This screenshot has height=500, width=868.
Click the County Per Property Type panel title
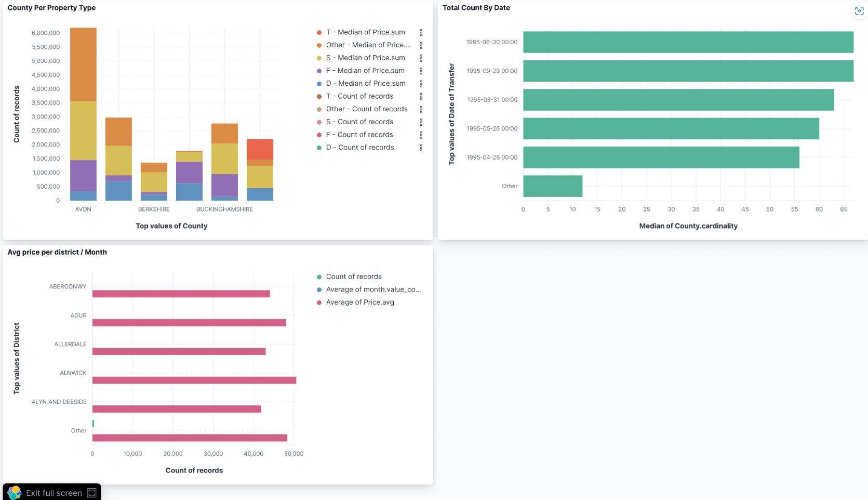(51, 8)
